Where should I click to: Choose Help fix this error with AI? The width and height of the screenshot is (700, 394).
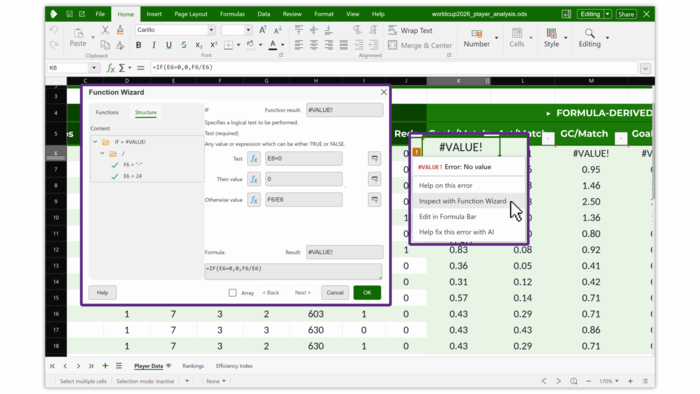point(456,232)
